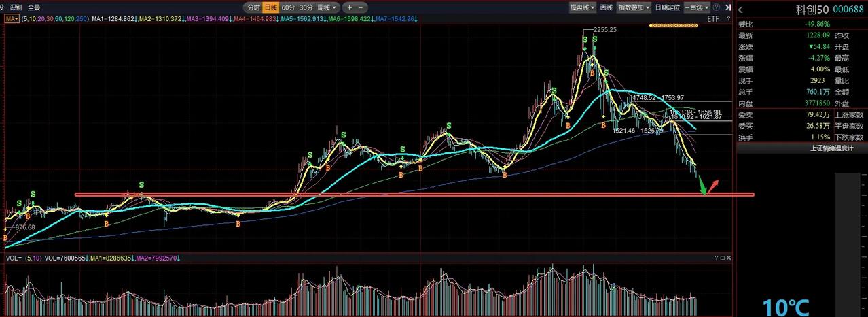Select the 30分 period
Screen dimensions: 868x317
pyautogui.click(x=306, y=7)
